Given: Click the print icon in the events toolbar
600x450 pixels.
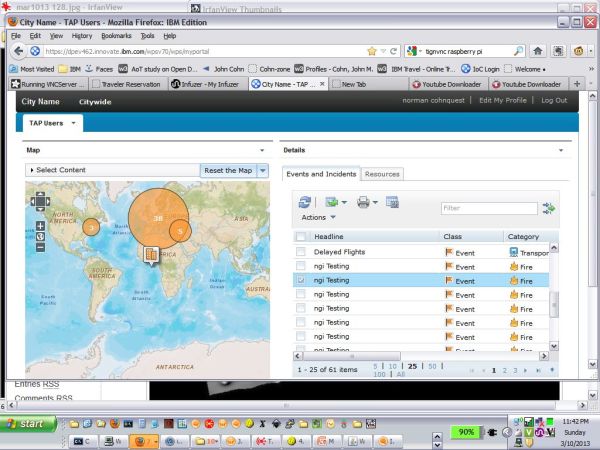Looking at the screenshot, I should click(x=362, y=202).
